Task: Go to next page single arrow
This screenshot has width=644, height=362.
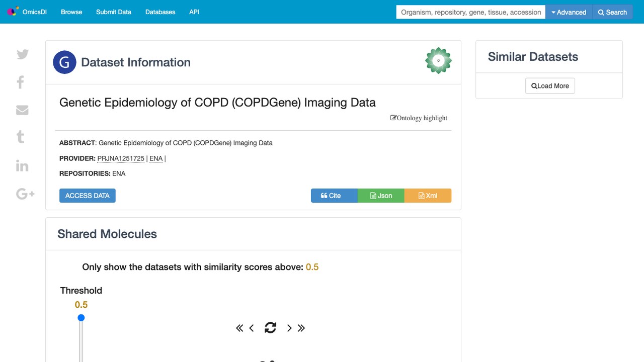Action: pos(289,328)
